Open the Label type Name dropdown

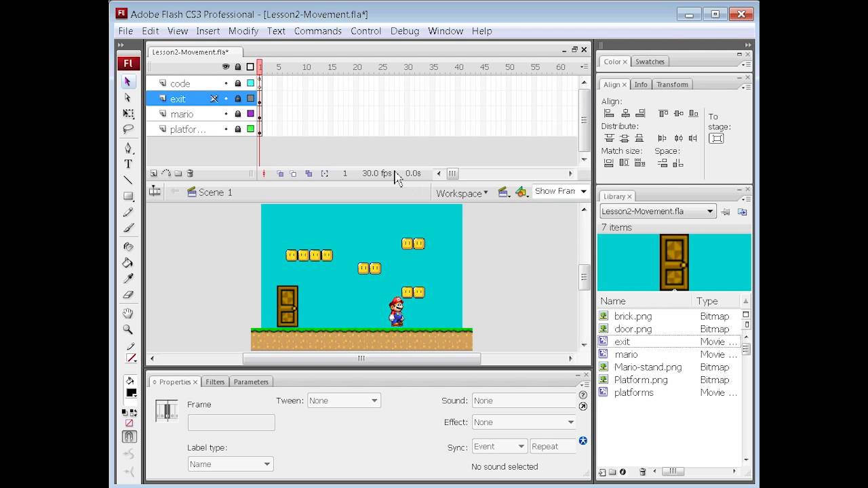pyautogui.click(x=231, y=464)
